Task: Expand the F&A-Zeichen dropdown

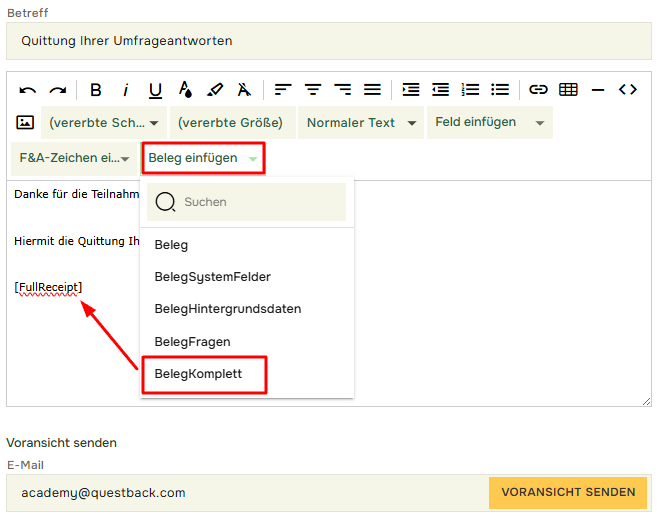Action: [74, 158]
